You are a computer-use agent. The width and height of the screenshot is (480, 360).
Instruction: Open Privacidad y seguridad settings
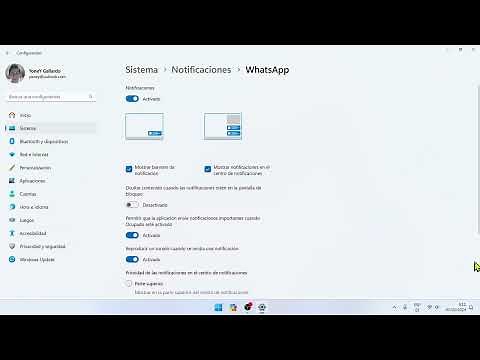[50, 246]
